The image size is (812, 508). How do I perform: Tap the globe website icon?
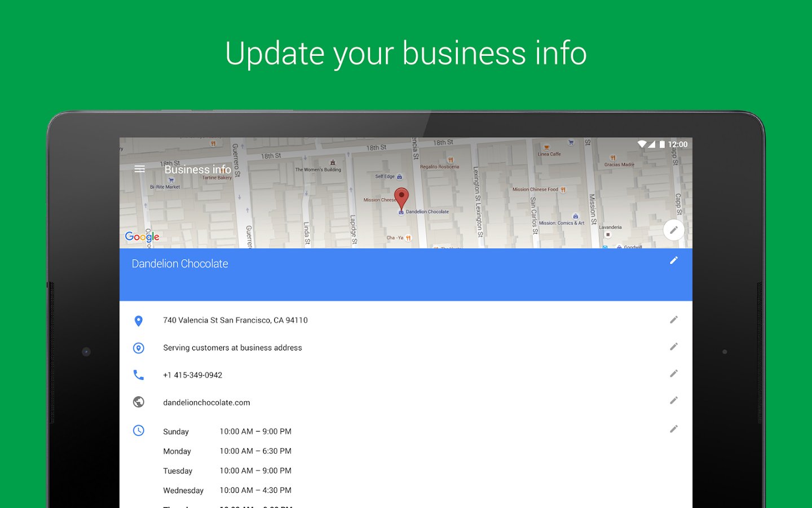click(x=139, y=402)
